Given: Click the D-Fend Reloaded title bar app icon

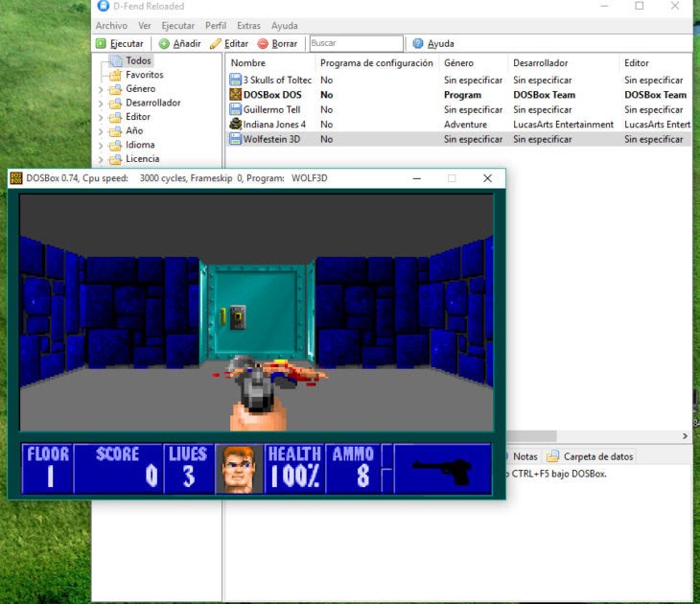Looking at the screenshot, I should coord(104,6).
